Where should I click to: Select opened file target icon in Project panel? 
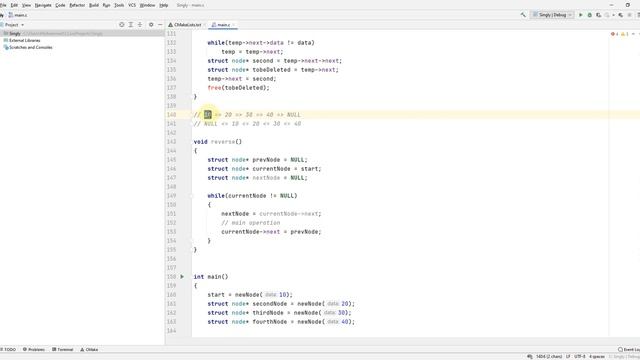121,25
